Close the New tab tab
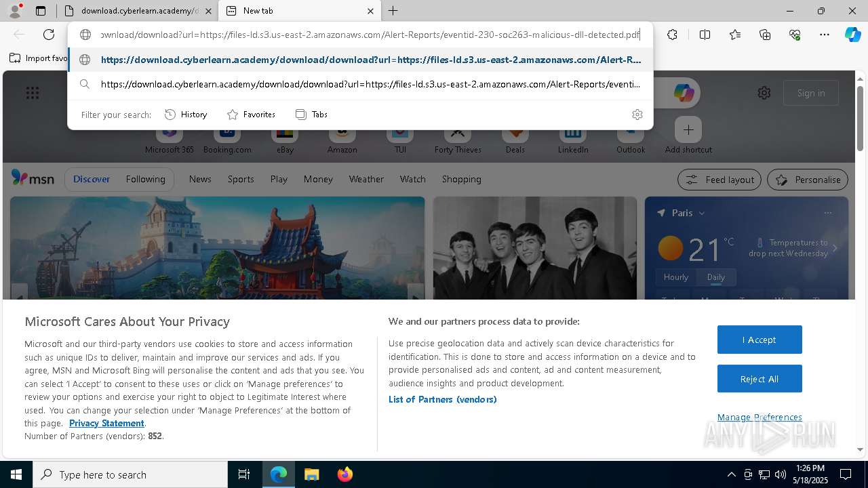The height and width of the screenshot is (488, 868). pos(370,11)
